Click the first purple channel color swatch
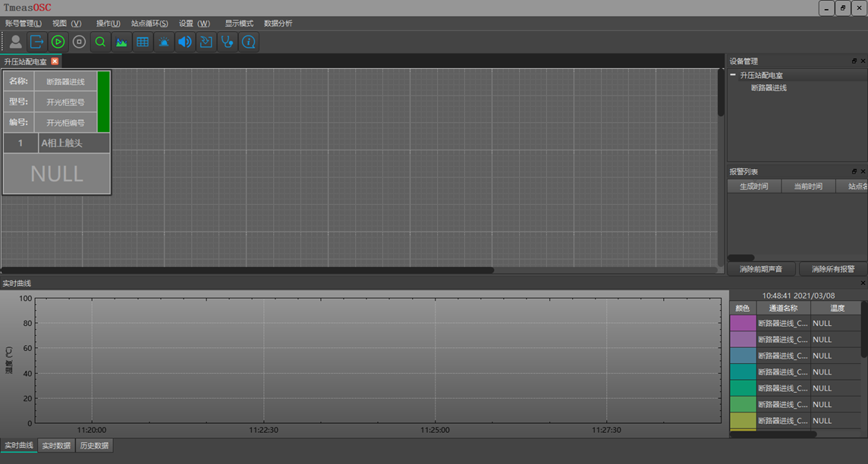 (x=743, y=323)
